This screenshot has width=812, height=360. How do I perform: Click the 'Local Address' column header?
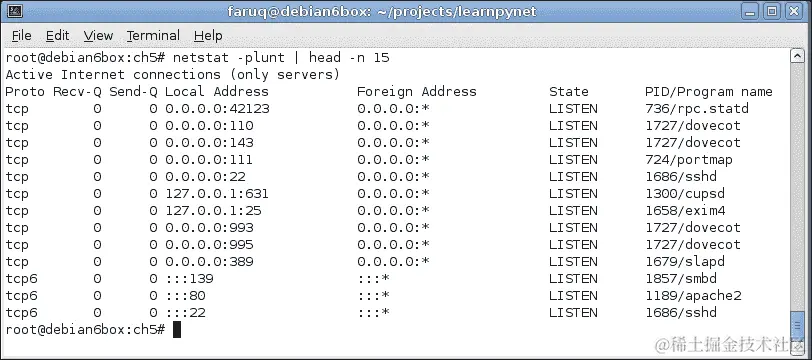(217, 92)
